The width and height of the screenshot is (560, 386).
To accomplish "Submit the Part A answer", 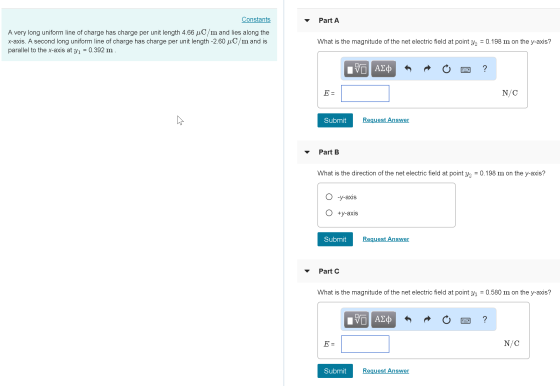I will pos(335,120).
